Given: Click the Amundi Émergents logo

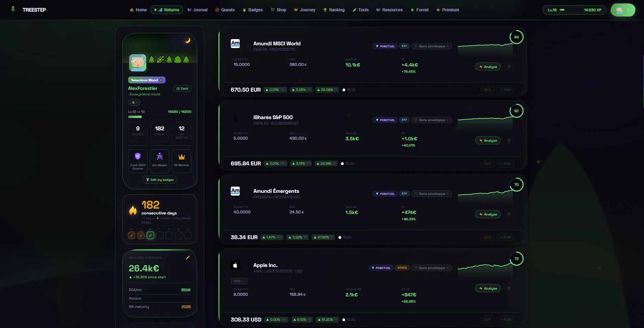Looking at the screenshot, I should [x=235, y=191].
